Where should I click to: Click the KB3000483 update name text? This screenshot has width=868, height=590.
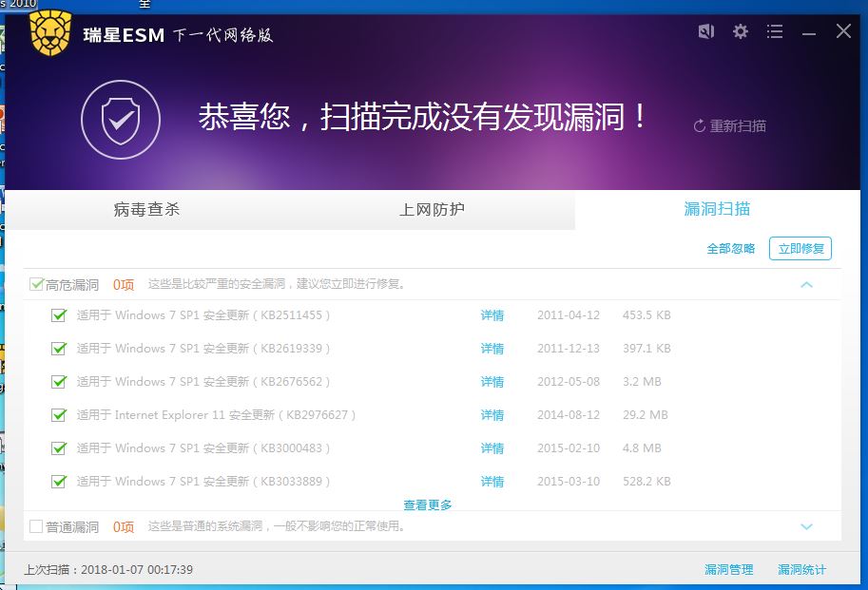coord(203,447)
